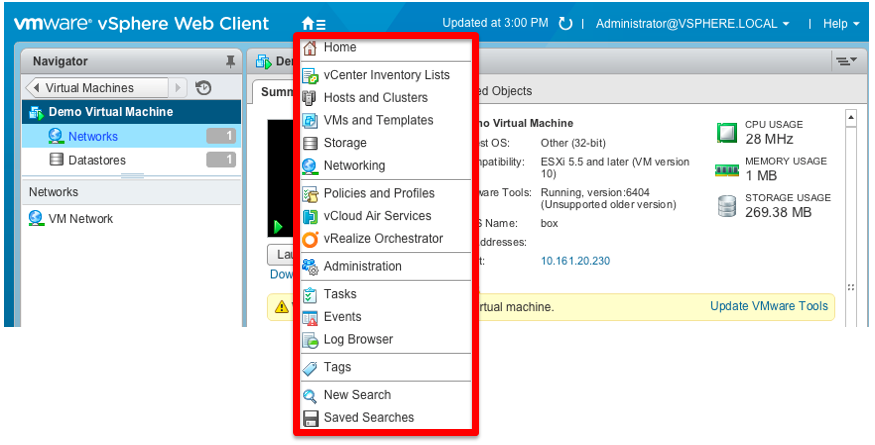The image size is (875, 445).
Task: Click the Administration icon in menu
Action: (x=310, y=267)
